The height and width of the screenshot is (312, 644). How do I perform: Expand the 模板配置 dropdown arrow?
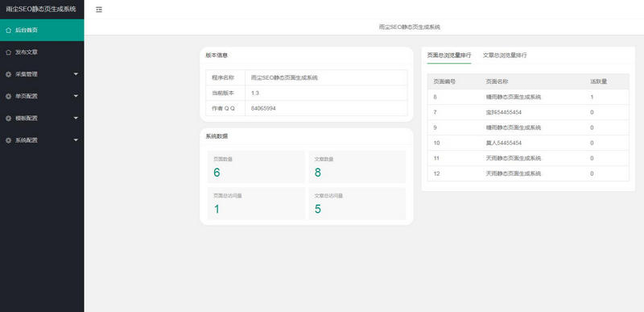pos(76,119)
